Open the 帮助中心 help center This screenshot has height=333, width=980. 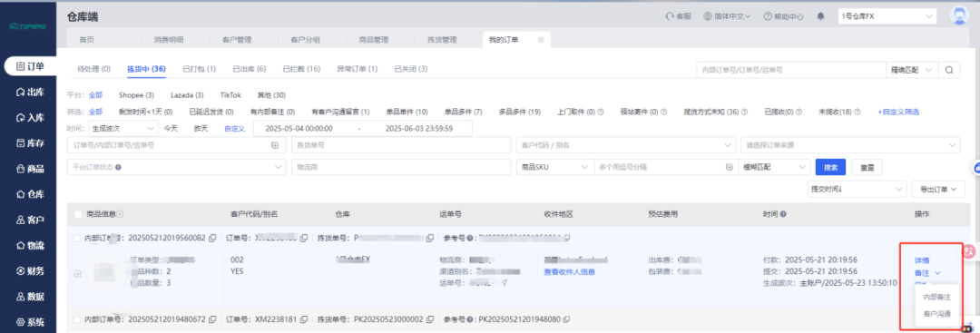[x=783, y=17]
